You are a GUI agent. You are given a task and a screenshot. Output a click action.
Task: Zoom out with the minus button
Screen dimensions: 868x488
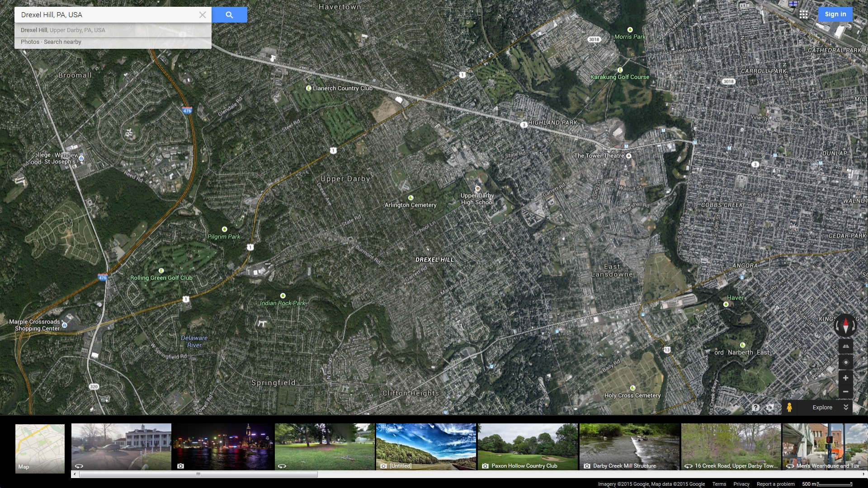coord(845,392)
